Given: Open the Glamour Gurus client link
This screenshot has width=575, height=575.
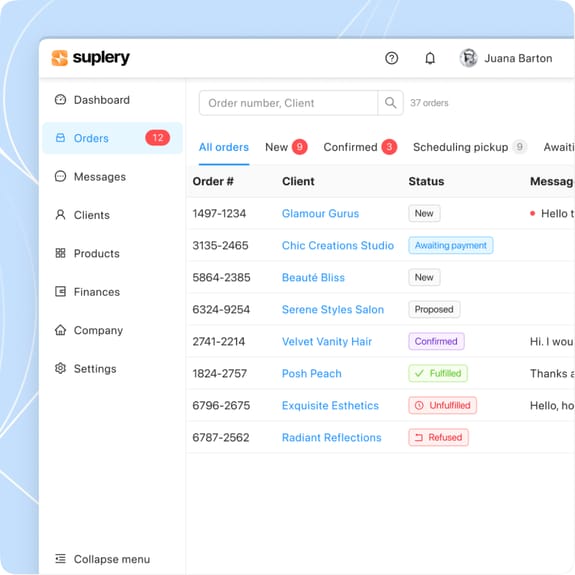Looking at the screenshot, I should tap(320, 213).
